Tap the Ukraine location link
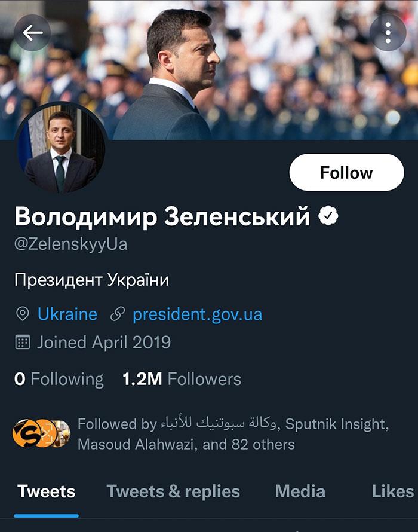The image size is (418, 532). coord(67,314)
